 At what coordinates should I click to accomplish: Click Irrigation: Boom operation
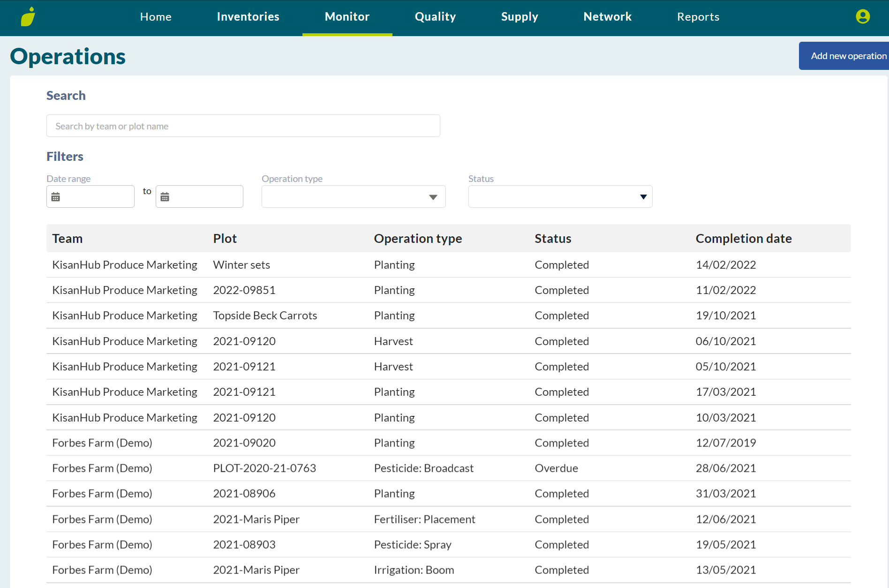414,570
